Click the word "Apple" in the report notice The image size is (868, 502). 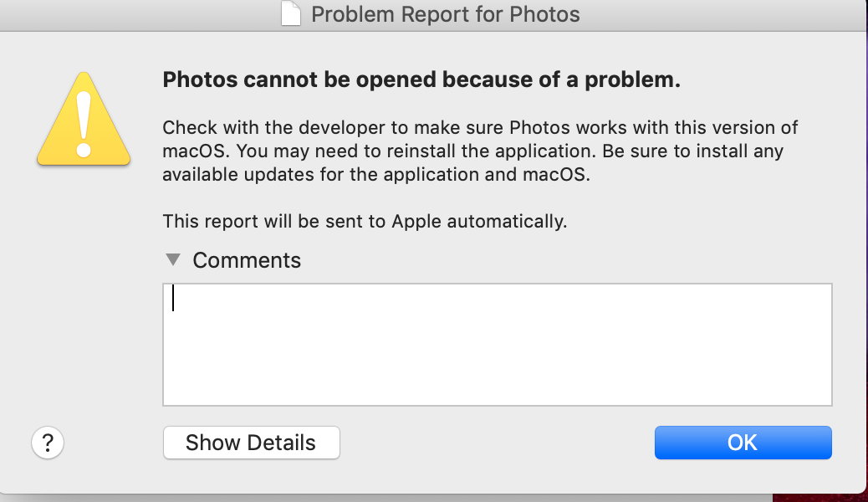pyautogui.click(x=418, y=222)
